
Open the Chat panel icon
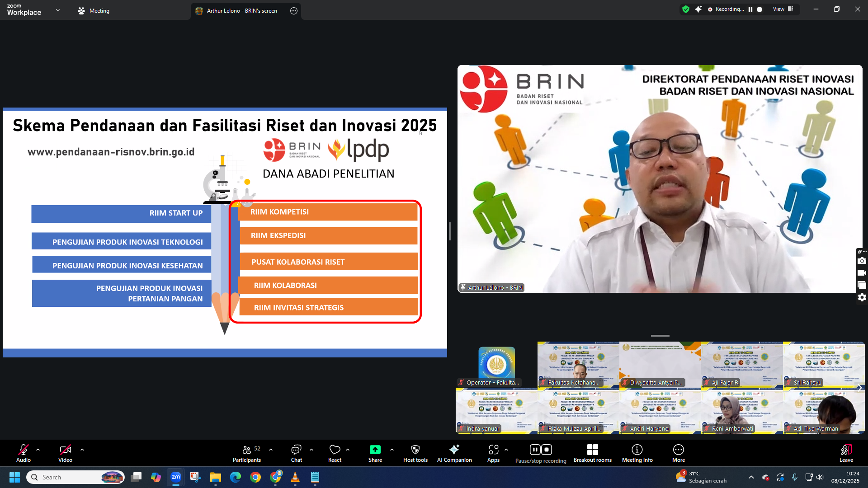point(296,450)
